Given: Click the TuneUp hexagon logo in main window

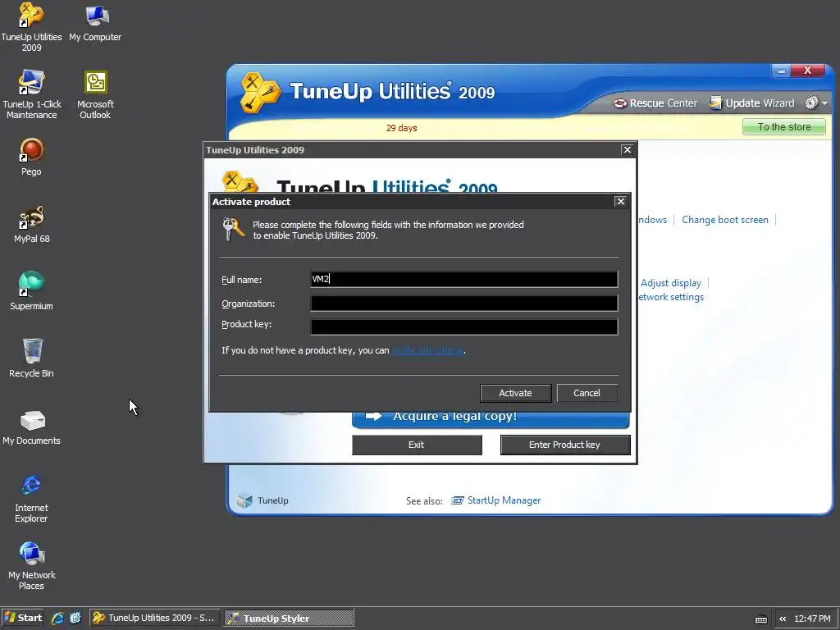Looking at the screenshot, I should (259, 92).
